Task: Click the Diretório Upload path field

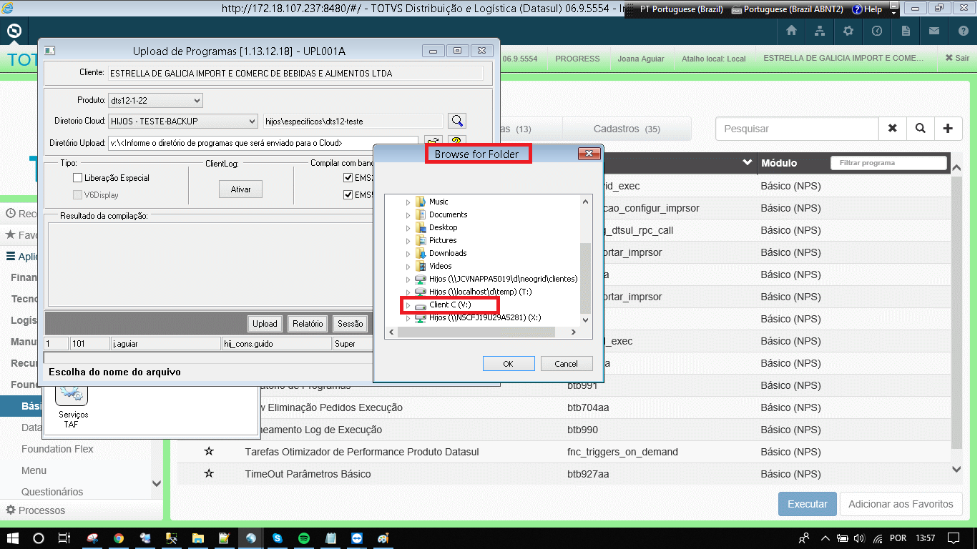Action: (x=263, y=143)
